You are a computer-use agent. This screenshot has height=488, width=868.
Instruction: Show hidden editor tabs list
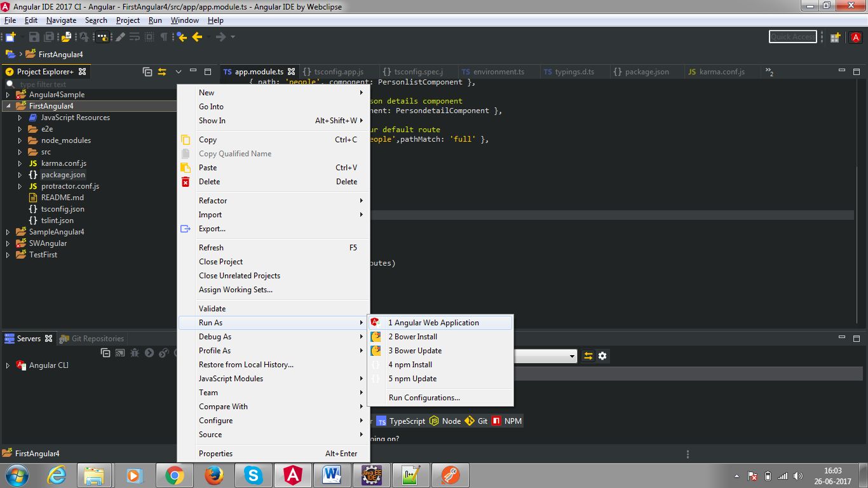pyautogui.click(x=769, y=72)
